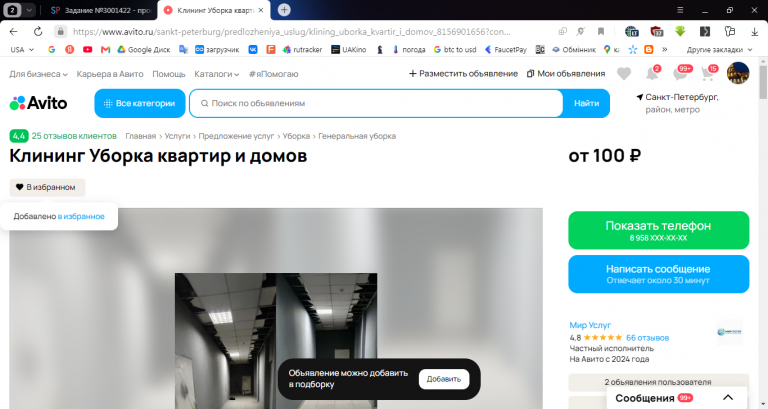Open the Обмінник bookmark

pyautogui.click(x=574, y=49)
